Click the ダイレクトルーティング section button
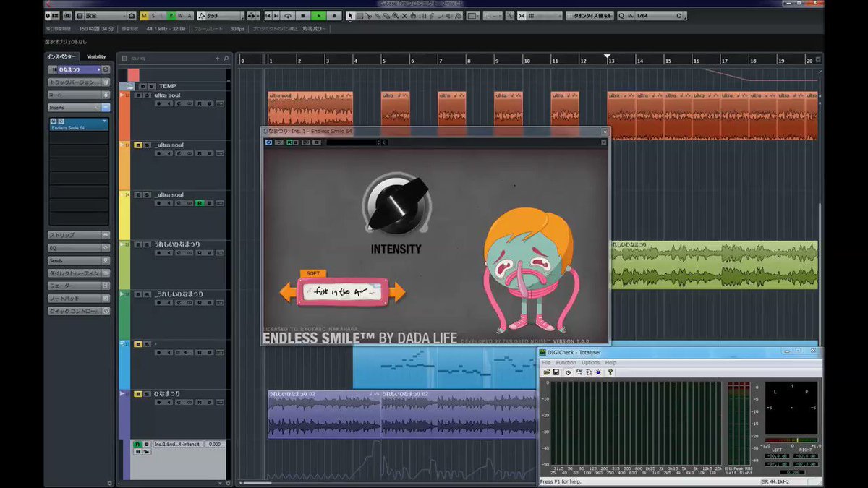The height and width of the screenshot is (488, 868). (79, 273)
